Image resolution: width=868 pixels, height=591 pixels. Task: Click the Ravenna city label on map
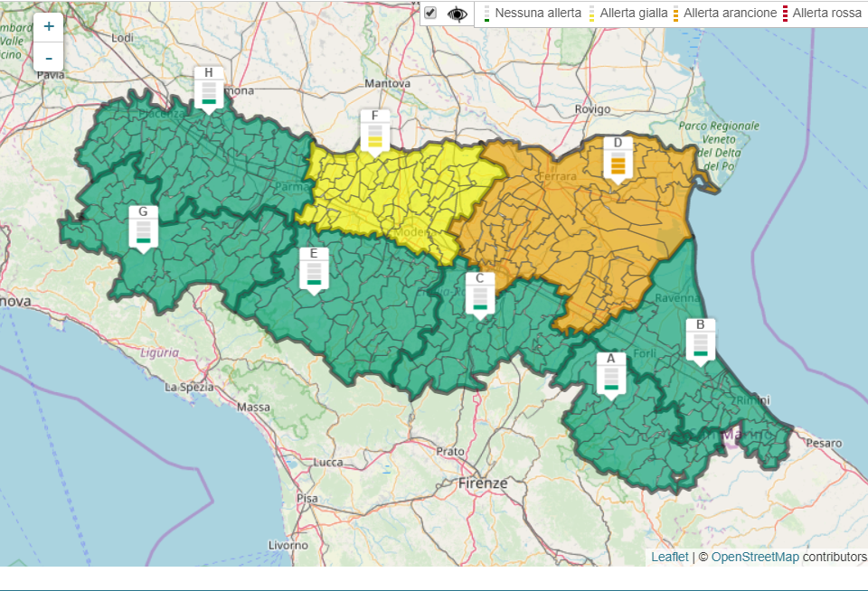pyautogui.click(x=678, y=298)
